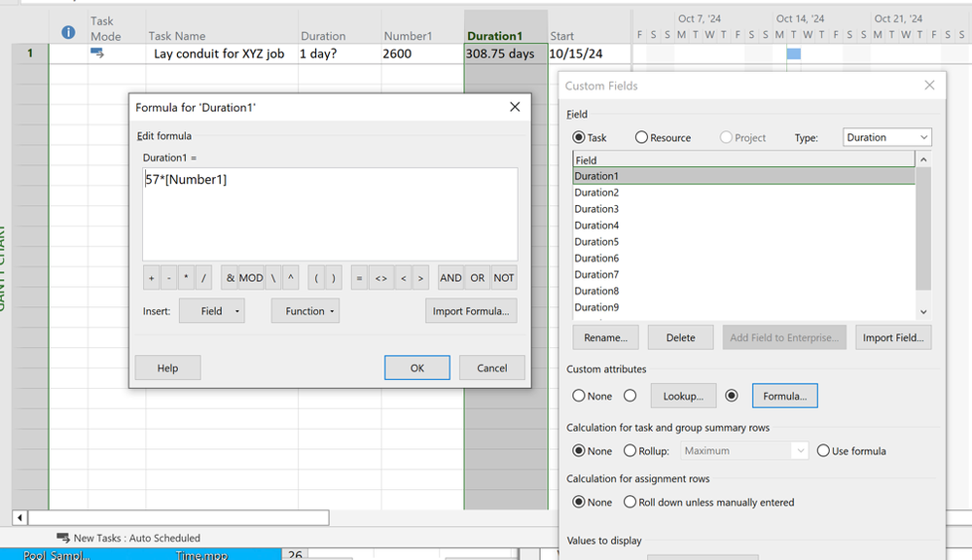This screenshot has width=972, height=560.
Task: Select Use formula for summary rows
Action: [x=823, y=451]
